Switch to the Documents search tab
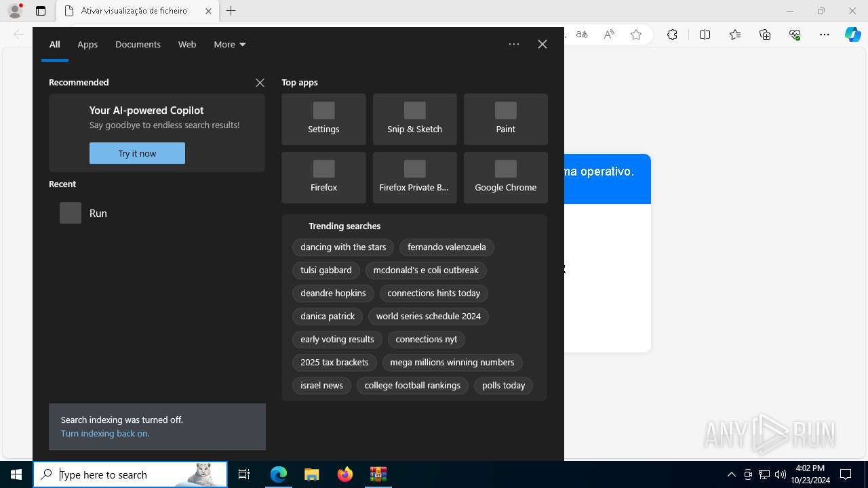Screen dimensions: 868x488 (x=138, y=45)
